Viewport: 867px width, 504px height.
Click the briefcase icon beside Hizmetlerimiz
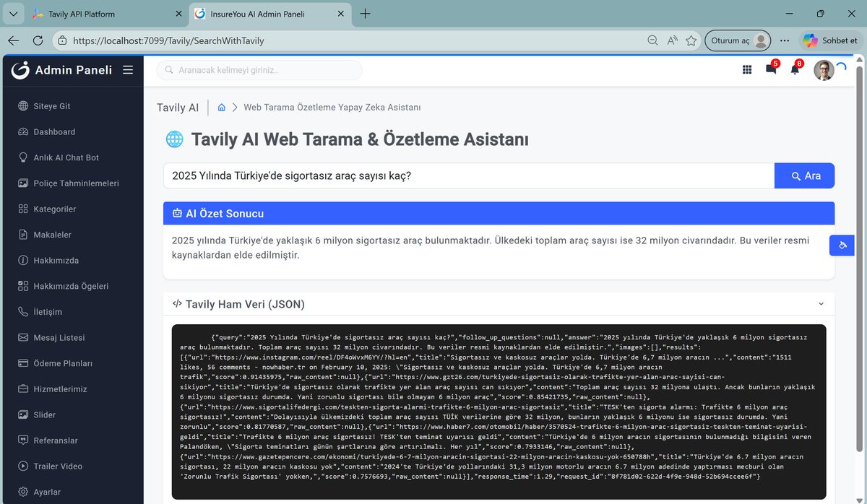pos(23,389)
